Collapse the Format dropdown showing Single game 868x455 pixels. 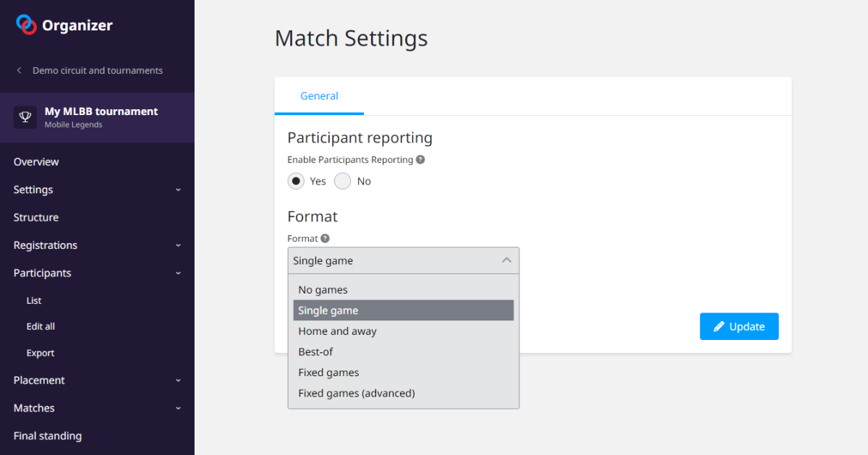403,260
